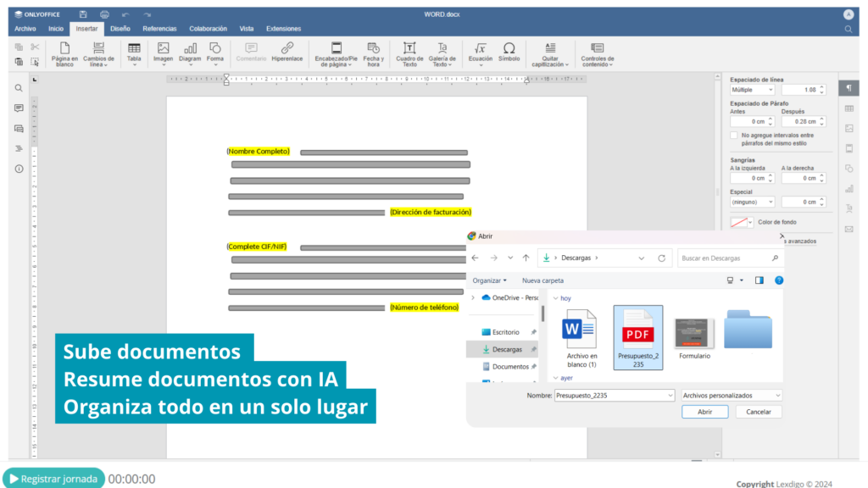Open the Color de fondo swatch picker

[x=742, y=222]
